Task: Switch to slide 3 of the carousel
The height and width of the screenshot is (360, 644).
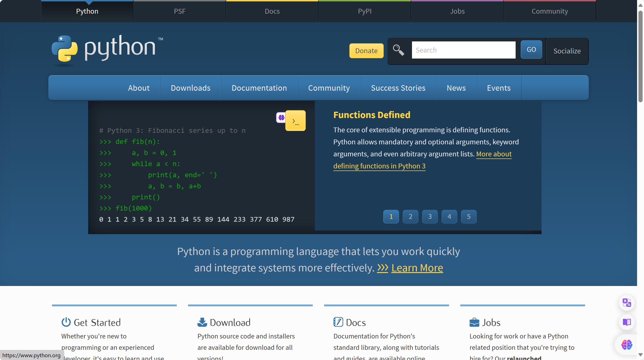Action: pyautogui.click(x=430, y=217)
